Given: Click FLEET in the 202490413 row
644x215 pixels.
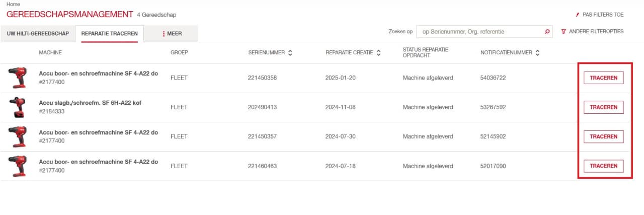Looking at the screenshot, I should pos(179,107).
